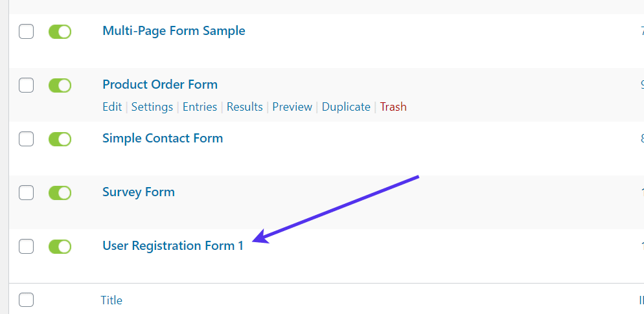Image resolution: width=644 pixels, height=314 pixels.
Task: Open the Multi-Page Form Sample form
Action: 174,30
